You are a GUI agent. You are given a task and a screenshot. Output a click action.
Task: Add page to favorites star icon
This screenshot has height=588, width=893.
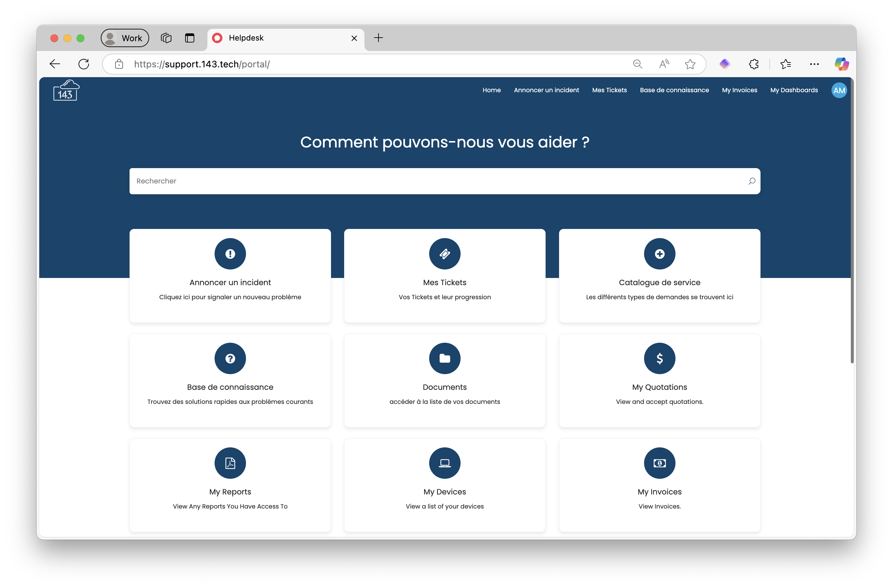click(690, 64)
